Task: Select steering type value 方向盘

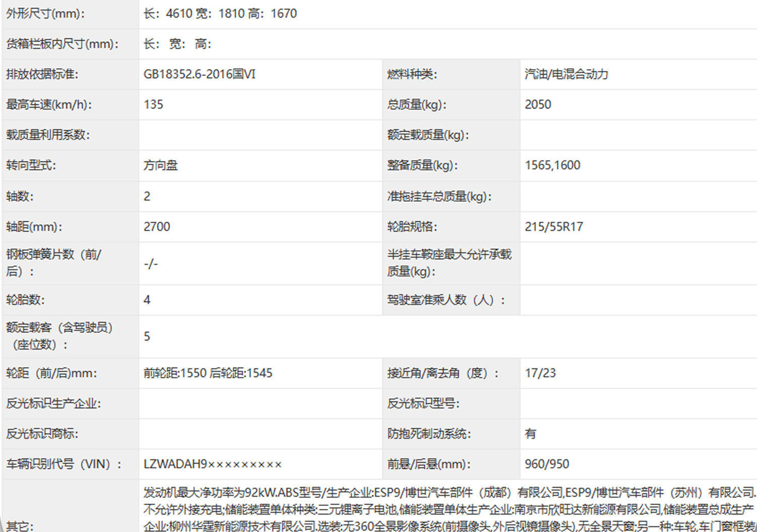Action: click(x=160, y=165)
